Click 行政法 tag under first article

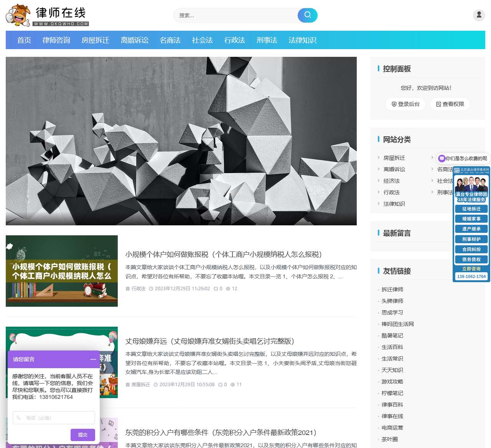138,289
